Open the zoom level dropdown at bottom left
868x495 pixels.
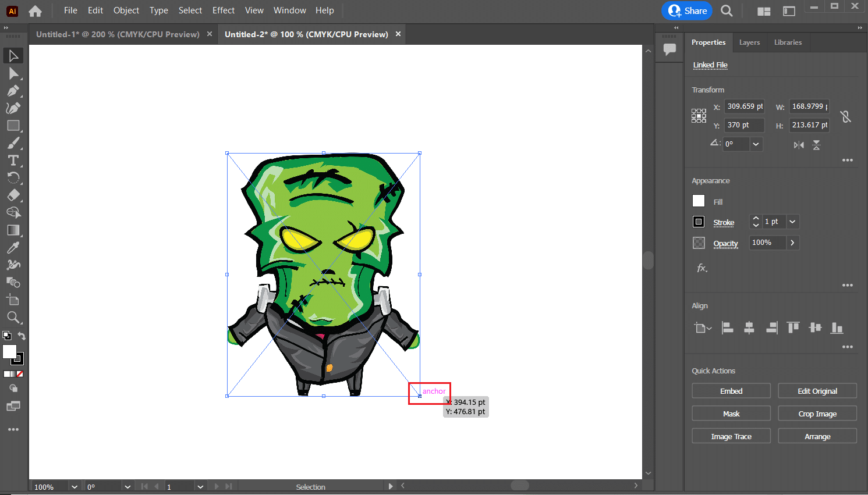pos(74,486)
